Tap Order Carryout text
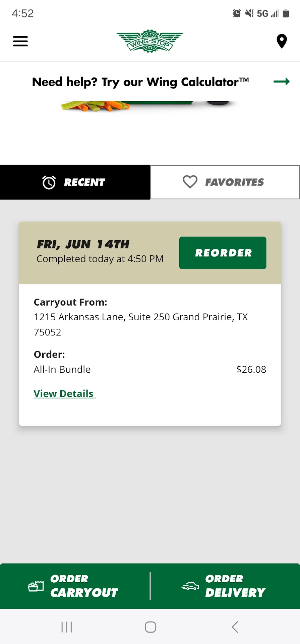Viewport: 300px width, 644px height. coord(84,586)
